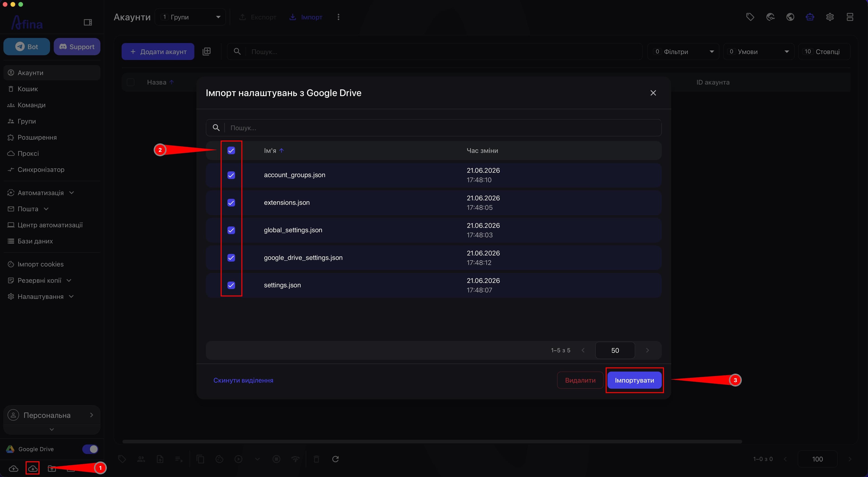
Task: Click the horizontal scrollbar under accounts table
Action: [432, 441]
